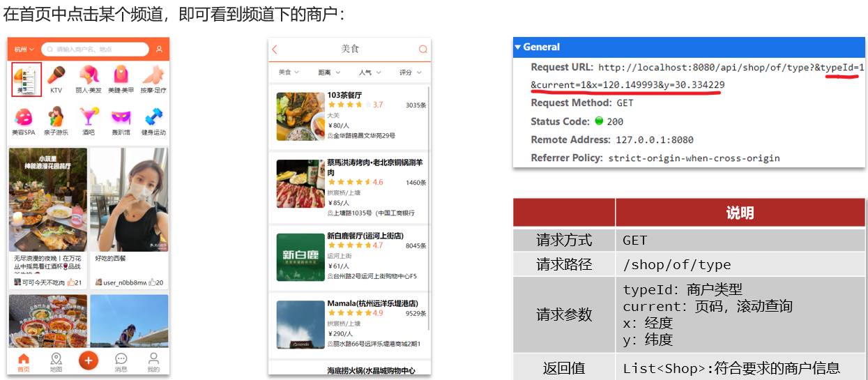
Task: Open the Mamala shop photo thumbnail
Action: (x=300, y=324)
